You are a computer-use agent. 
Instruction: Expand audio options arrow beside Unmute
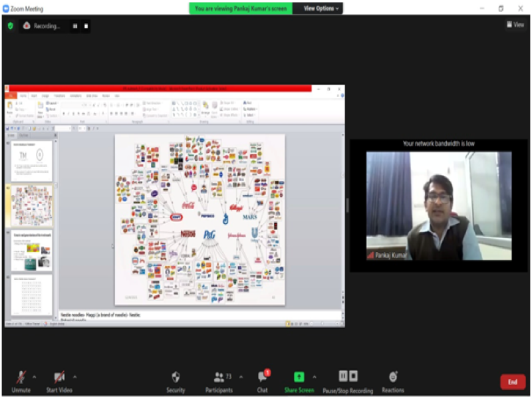[x=35, y=376]
